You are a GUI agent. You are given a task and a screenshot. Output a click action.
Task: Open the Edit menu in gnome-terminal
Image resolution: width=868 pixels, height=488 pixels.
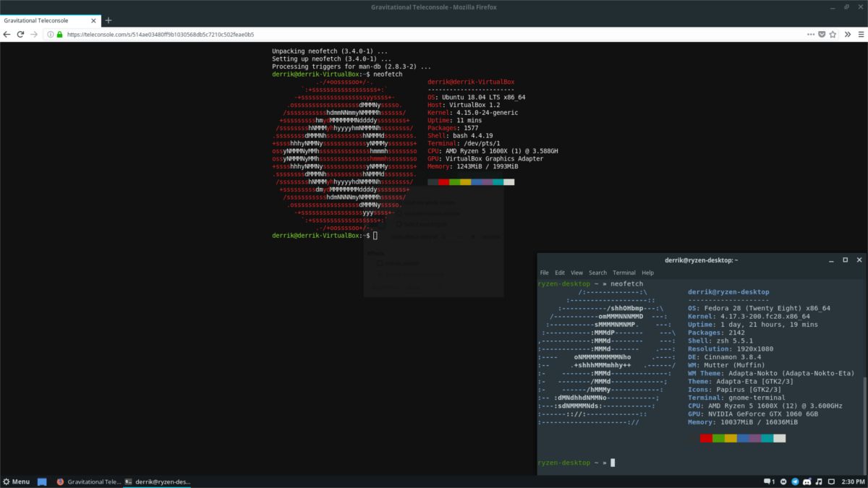pyautogui.click(x=560, y=273)
